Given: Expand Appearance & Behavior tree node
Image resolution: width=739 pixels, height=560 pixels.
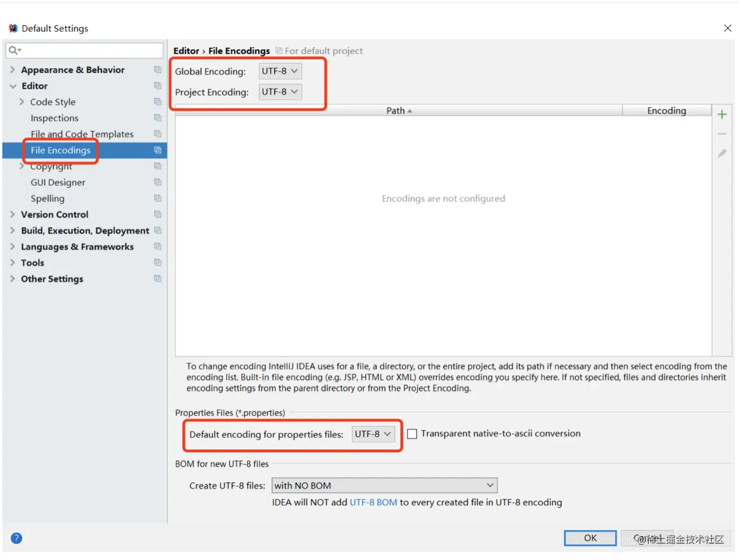Looking at the screenshot, I should 12,70.
